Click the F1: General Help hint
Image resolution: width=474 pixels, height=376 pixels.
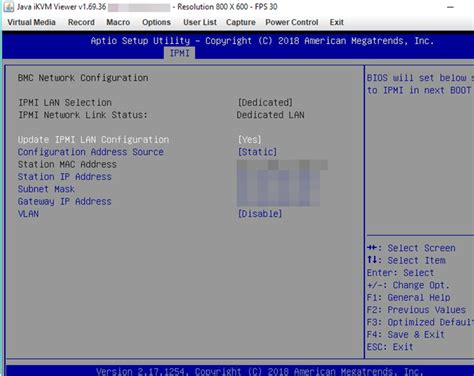coord(409,298)
